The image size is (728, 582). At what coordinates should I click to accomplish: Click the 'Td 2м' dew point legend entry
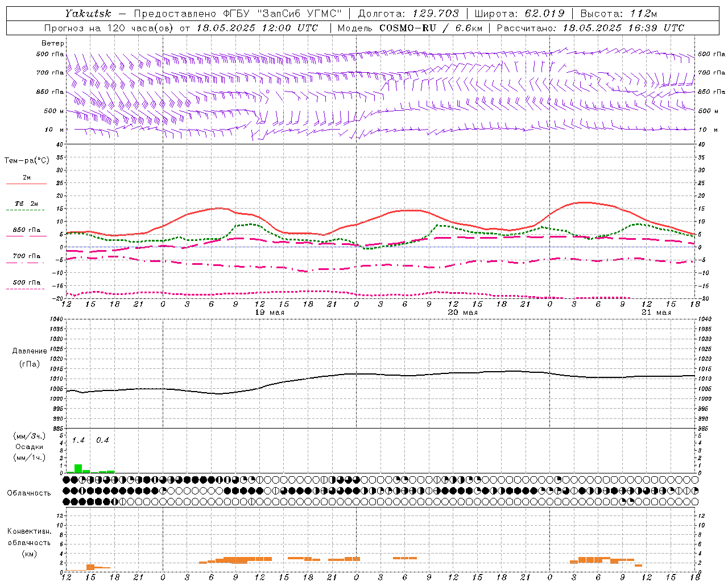(27, 203)
